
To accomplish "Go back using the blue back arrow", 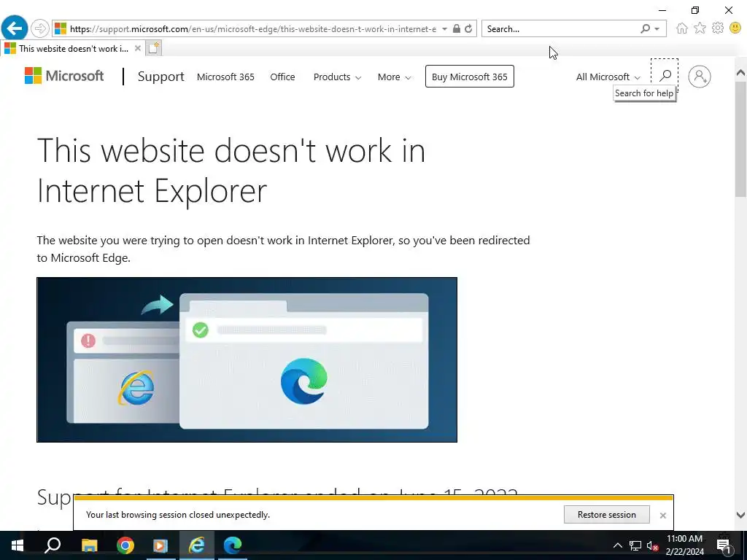I will (15, 28).
